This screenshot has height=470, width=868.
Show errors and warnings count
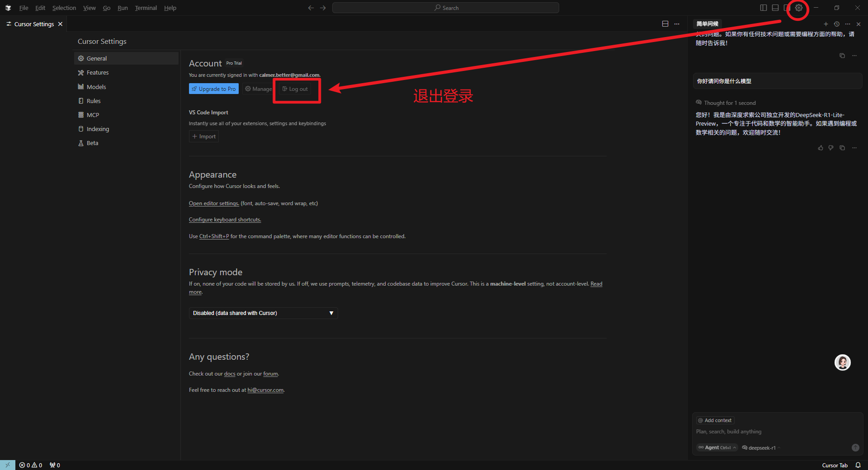point(31,465)
